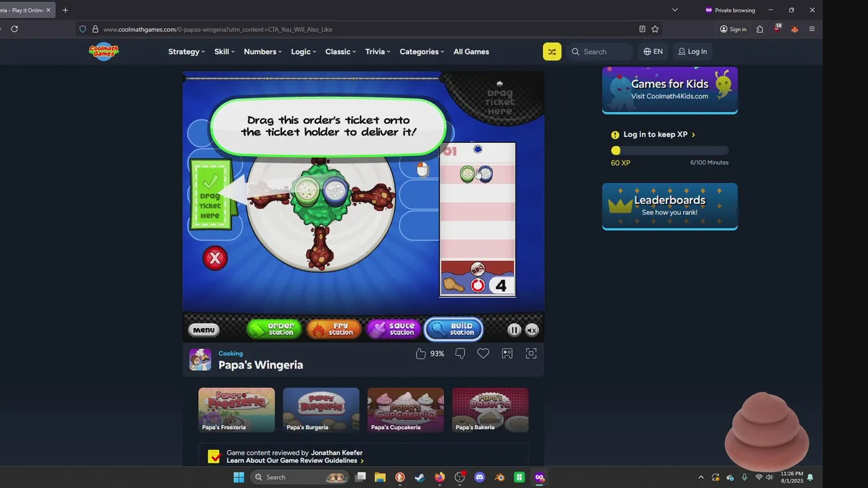Click the in-game Menu button
This screenshot has height=488, width=868.
[203, 330]
